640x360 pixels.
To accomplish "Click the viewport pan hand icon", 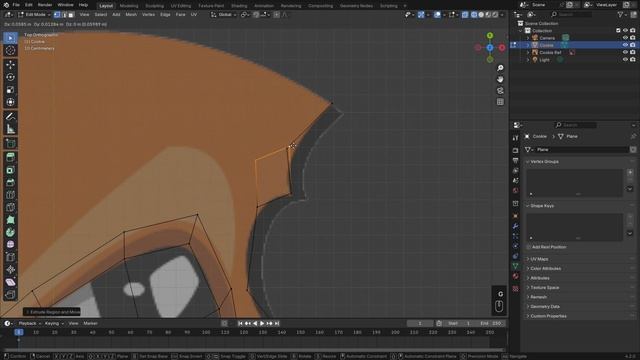I will tap(500, 79).
